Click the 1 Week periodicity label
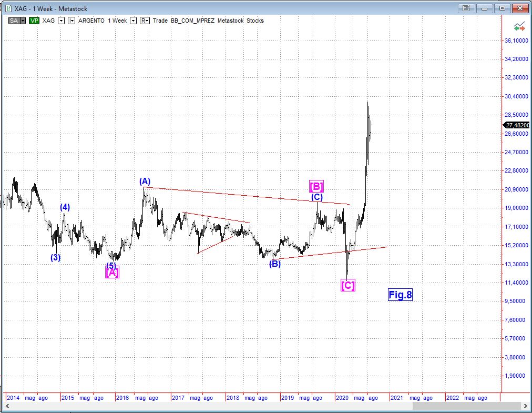This screenshot has height=413, width=532. (117, 21)
